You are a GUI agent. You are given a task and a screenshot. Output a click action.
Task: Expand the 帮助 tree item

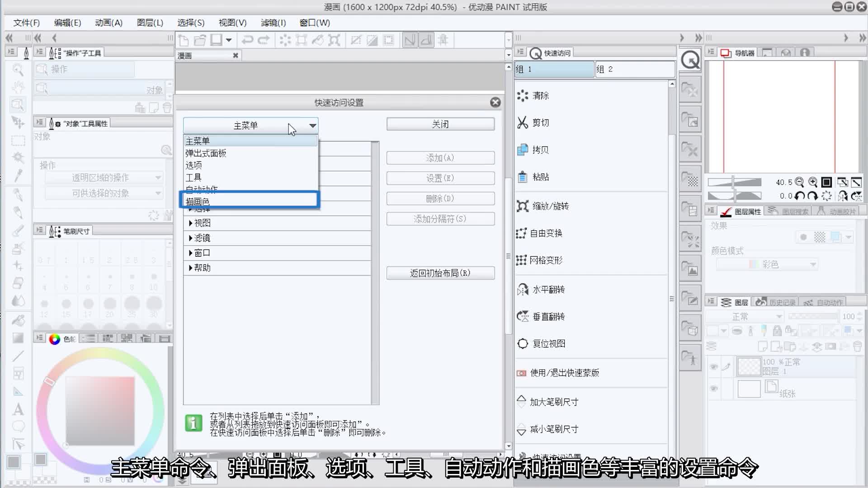pyautogui.click(x=191, y=267)
